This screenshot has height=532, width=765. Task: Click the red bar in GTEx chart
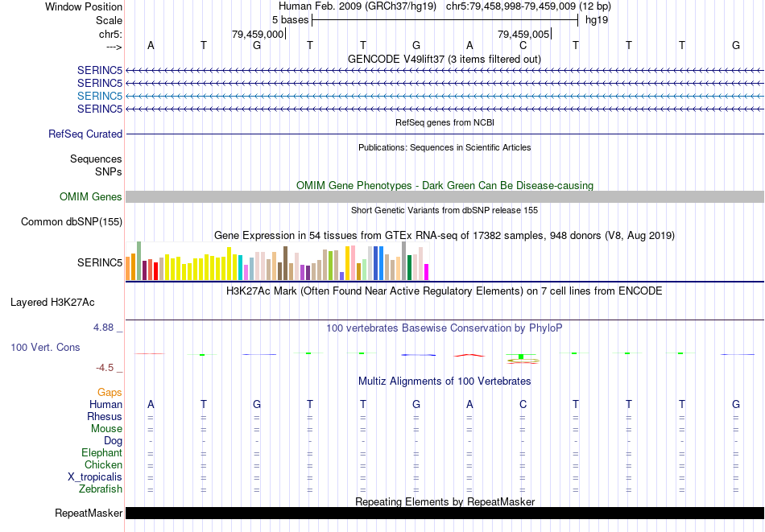[x=155, y=271]
